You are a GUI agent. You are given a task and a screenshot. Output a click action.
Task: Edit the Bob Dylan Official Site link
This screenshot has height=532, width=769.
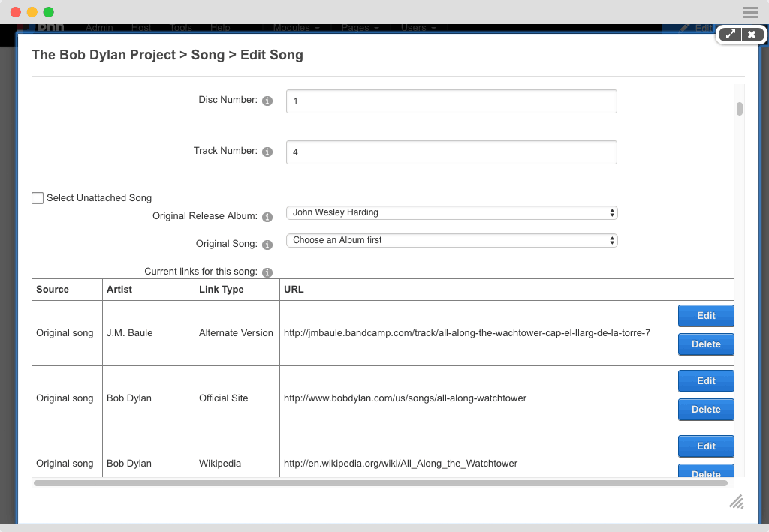(706, 381)
